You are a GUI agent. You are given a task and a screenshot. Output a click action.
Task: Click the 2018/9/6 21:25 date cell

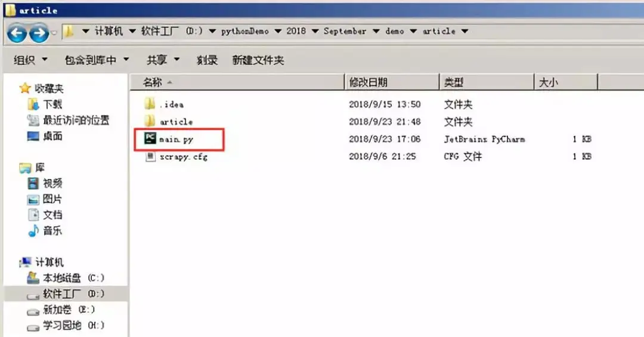pos(382,157)
